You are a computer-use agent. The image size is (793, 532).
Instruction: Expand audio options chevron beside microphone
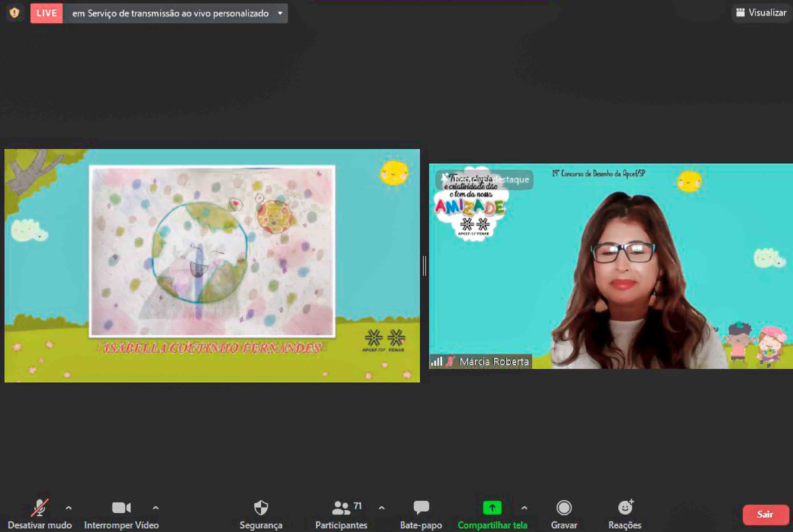coord(68,508)
